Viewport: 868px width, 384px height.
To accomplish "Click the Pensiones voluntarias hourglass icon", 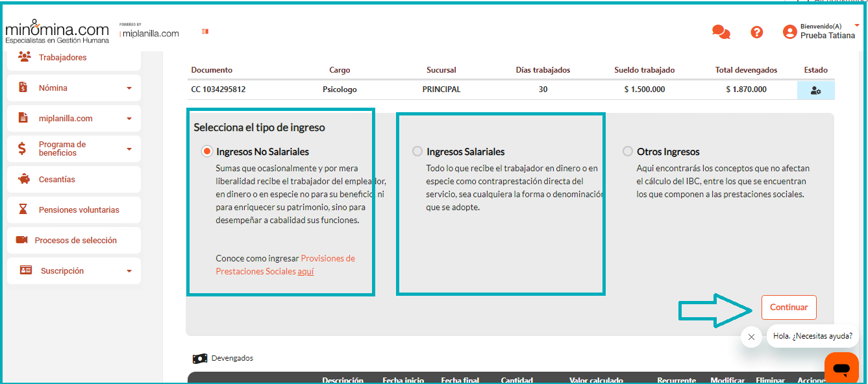I will pyautogui.click(x=23, y=210).
